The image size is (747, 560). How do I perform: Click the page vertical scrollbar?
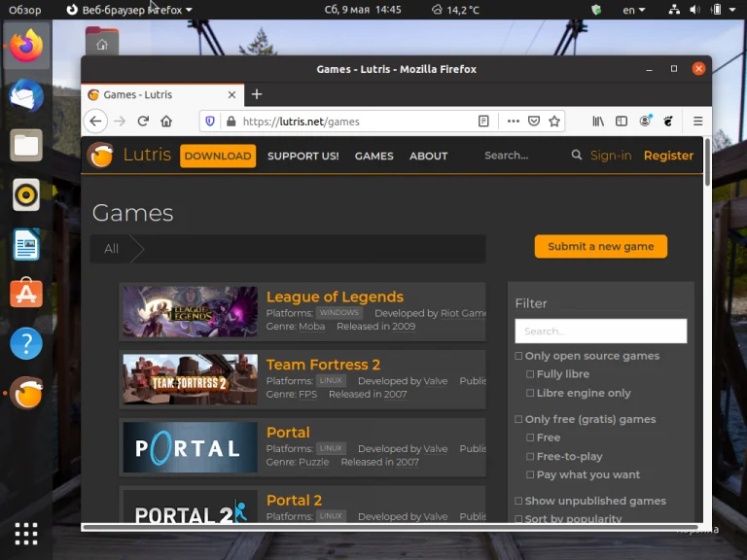(x=707, y=162)
